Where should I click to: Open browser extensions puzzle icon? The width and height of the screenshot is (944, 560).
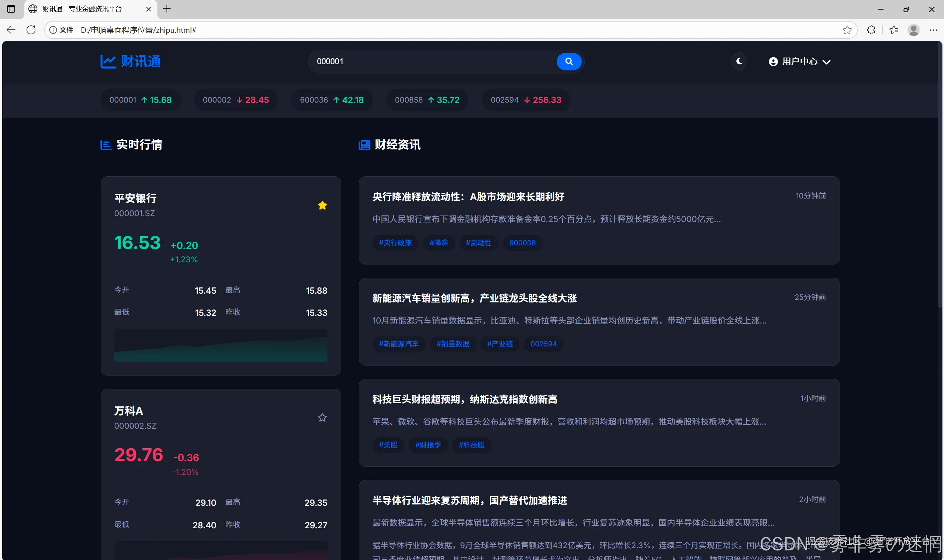(x=871, y=30)
